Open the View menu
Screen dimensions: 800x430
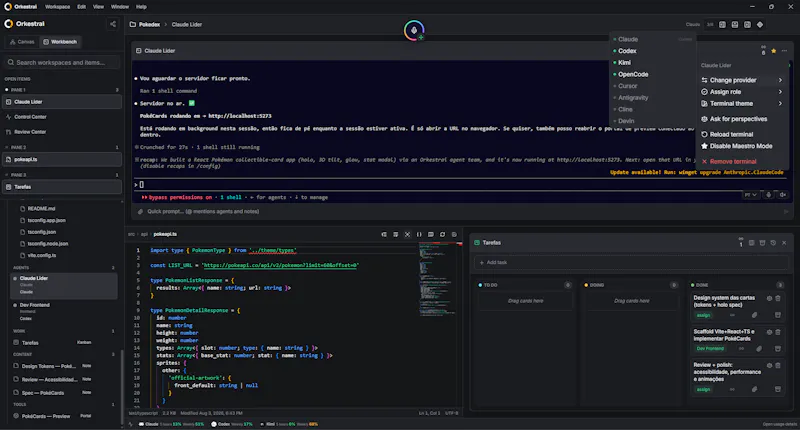98,7
